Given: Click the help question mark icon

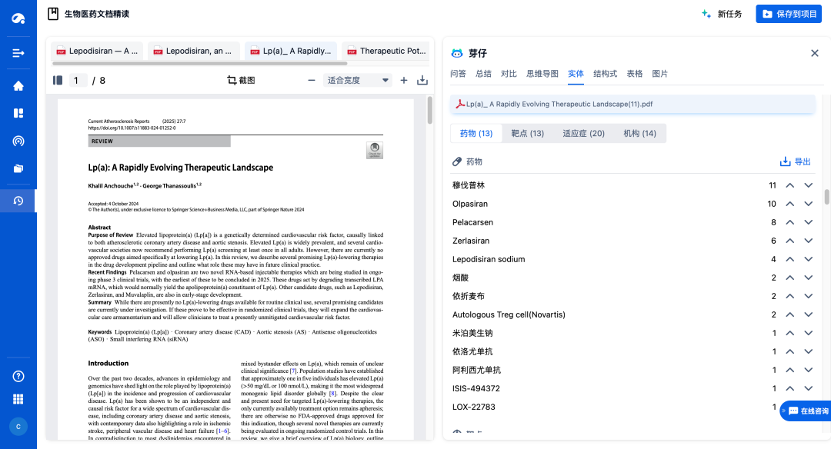Looking at the screenshot, I should click(18, 376).
